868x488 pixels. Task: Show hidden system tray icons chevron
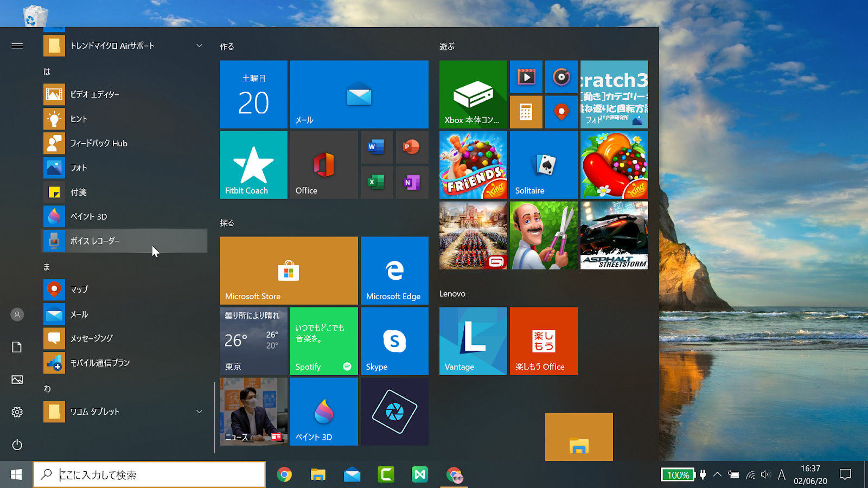717,474
